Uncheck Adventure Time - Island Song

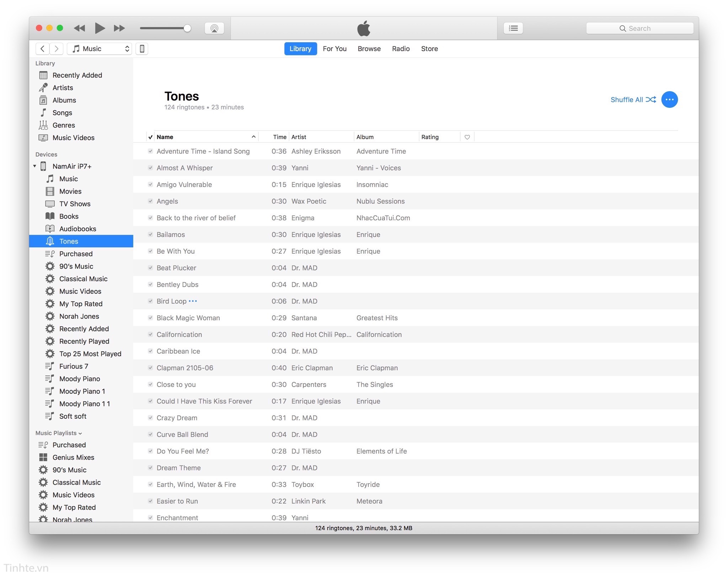pos(150,151)
